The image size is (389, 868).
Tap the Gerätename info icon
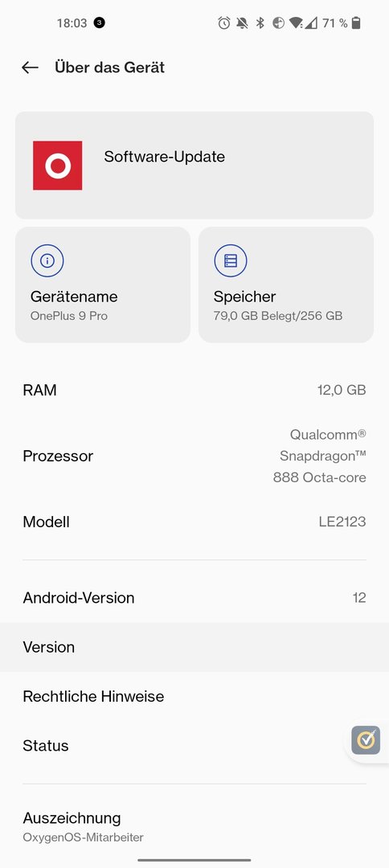[47, 260]
